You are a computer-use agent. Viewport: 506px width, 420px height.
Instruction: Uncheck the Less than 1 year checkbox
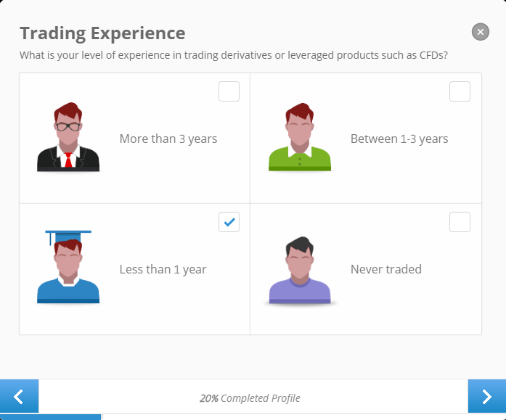(229, 222)
